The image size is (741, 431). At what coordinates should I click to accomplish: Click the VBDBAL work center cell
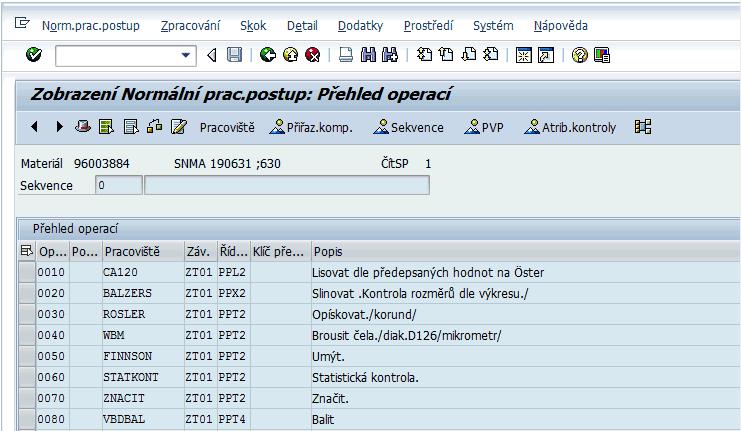(x=143, y=419)
